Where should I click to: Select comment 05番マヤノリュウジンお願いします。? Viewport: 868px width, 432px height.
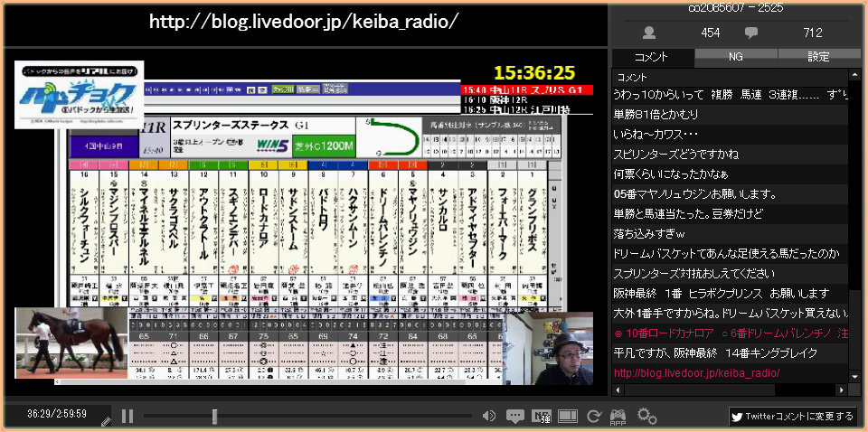pos(731,194)
